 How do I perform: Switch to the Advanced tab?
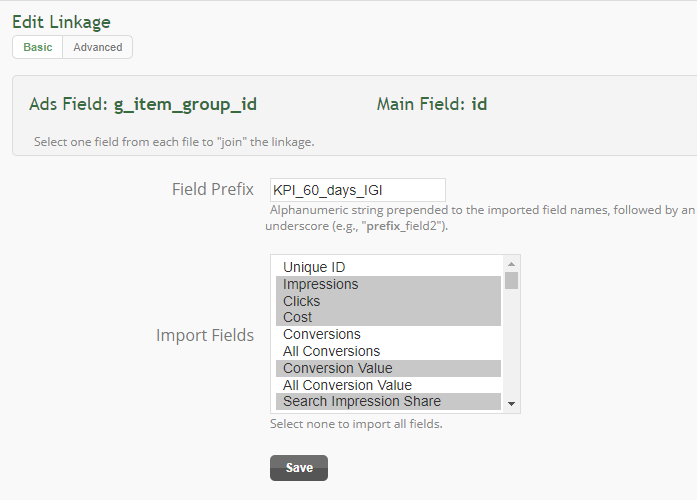point(97,47)
